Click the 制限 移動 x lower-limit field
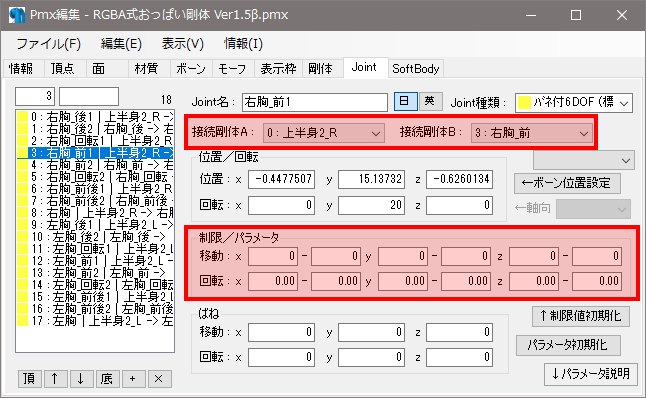 (273, 256)
